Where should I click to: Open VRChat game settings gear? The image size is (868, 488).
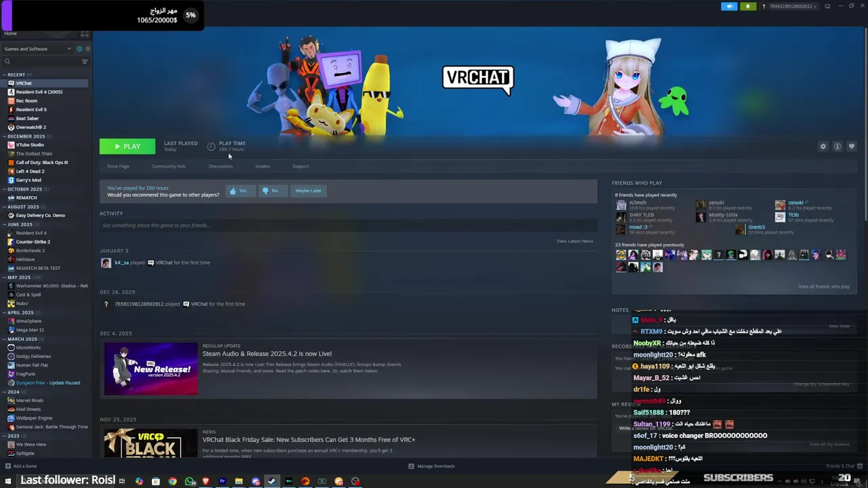tap(823, 146)
